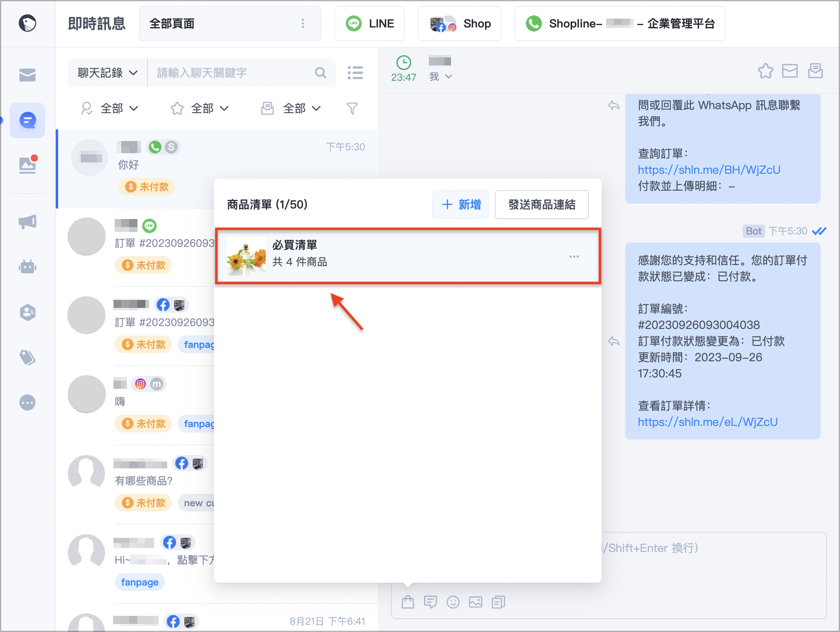This screenshot has width=840, height=632.
Task: Click the 發送商品連結 button
Action: (542, 204)
